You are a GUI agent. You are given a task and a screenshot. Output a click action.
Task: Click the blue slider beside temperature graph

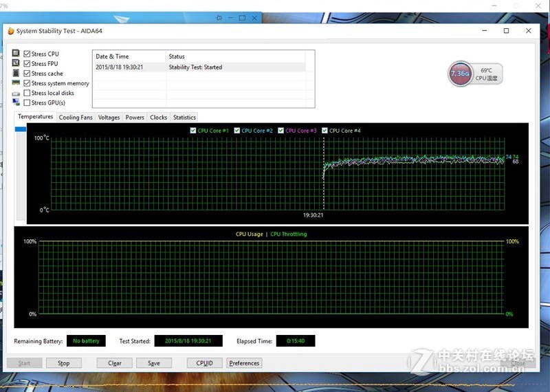(21, 129)
